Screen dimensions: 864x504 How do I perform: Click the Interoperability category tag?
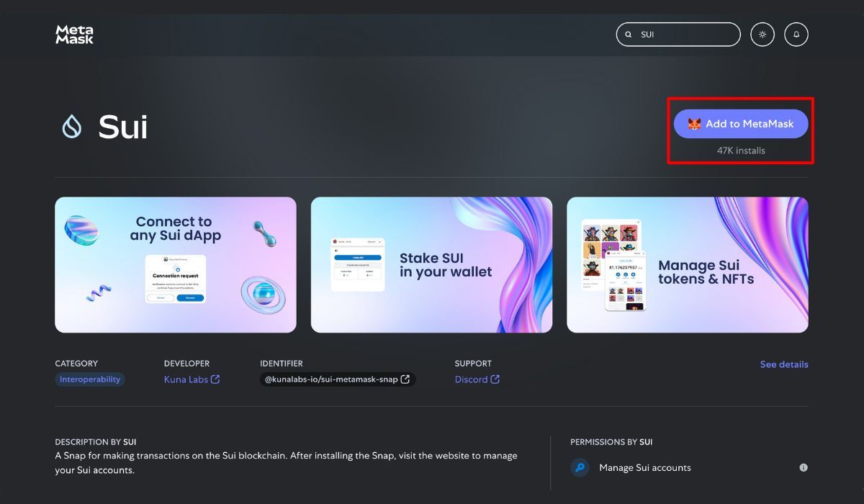click(90, 379)
